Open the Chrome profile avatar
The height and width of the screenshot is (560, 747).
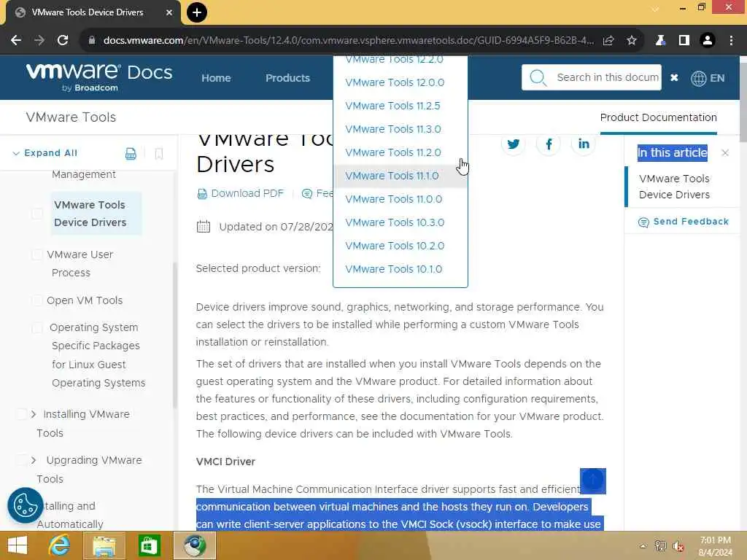(708, 41)
